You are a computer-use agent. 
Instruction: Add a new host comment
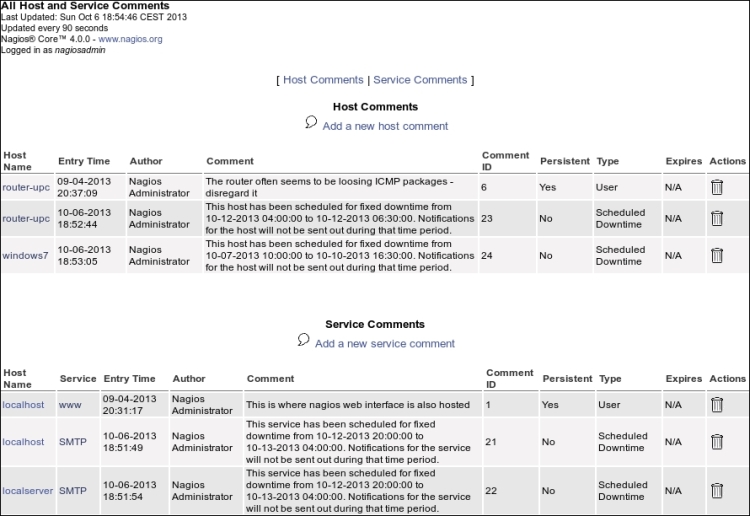click(x=385, y=126)
